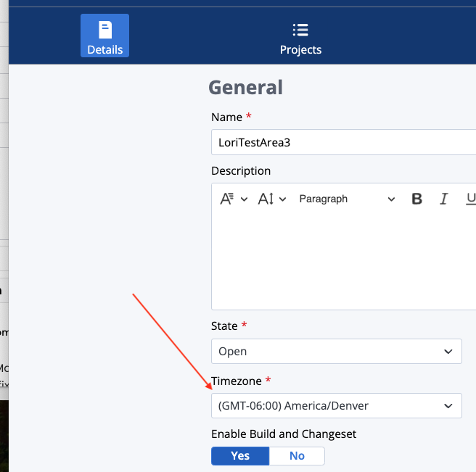
Task: Click the chevron arrow in Timezone field
Action: [x=448, y=406]
